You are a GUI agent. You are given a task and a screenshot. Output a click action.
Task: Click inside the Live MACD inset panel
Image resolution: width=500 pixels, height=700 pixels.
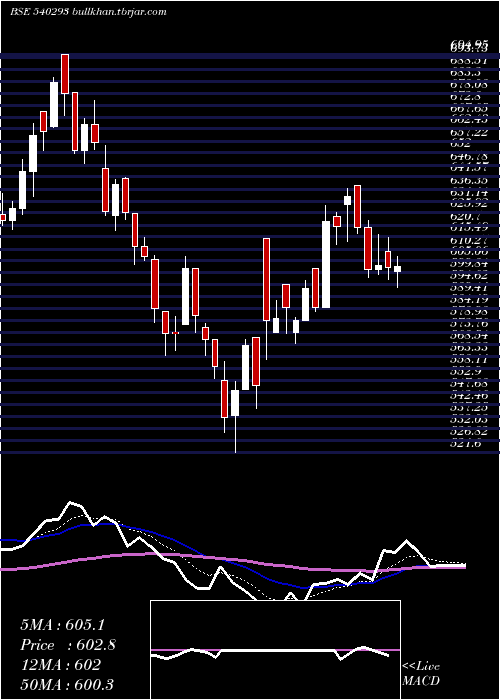point(275,650)
